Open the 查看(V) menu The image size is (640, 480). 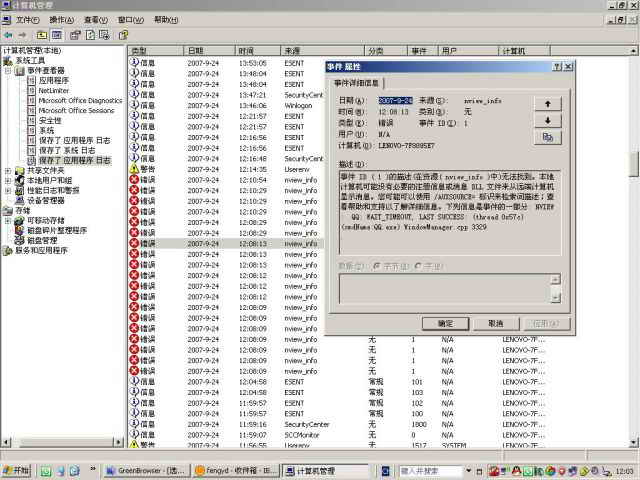pyautogui.click(x=96, y=20)
